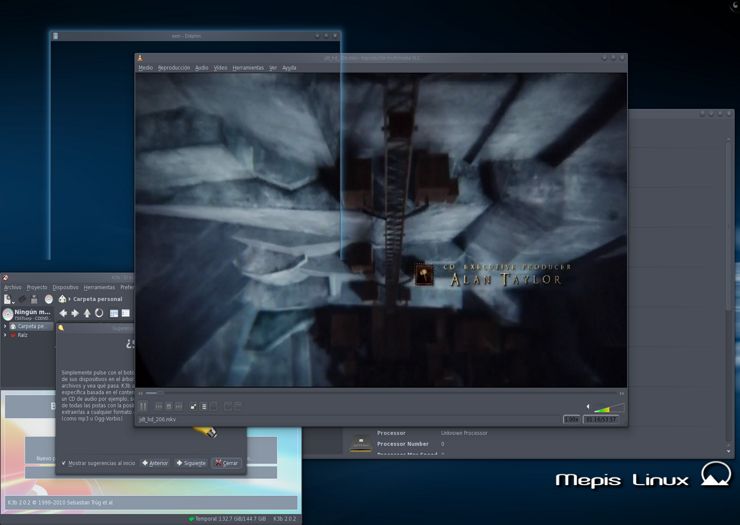
Task: Open the Ver menu in VLC
Action: (273, 68)
